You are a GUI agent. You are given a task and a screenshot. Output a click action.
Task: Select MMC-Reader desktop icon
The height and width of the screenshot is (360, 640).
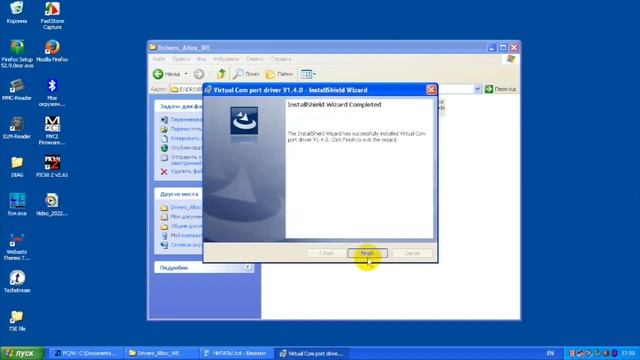tap(17, 90)
